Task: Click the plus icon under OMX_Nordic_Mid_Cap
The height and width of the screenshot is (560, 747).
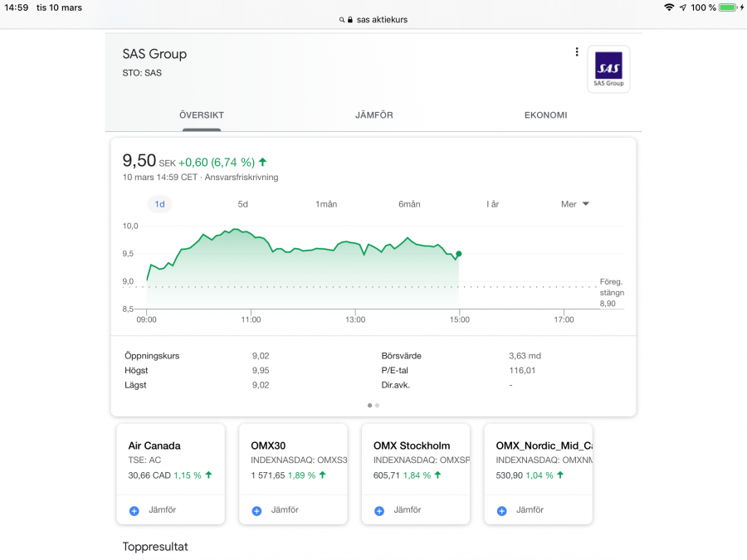Action: [501, 511]
